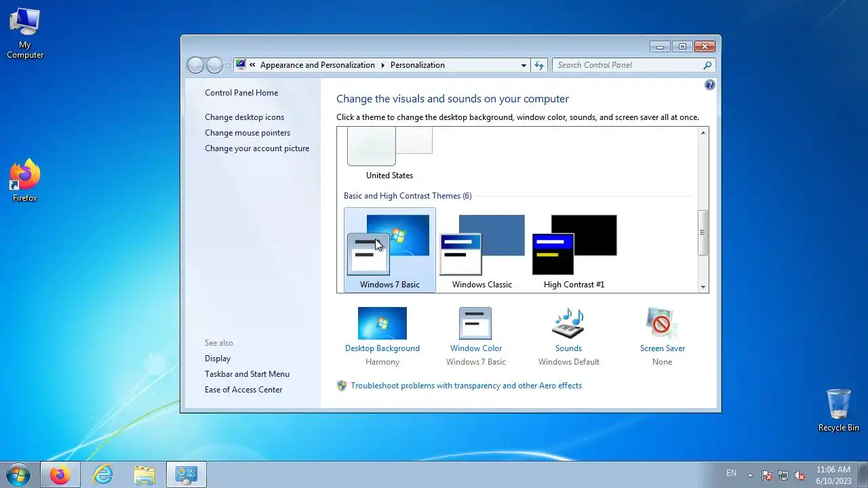Open the Sounds icon
This screenshot has width=868, height=488.
click(x=568, y=323)
